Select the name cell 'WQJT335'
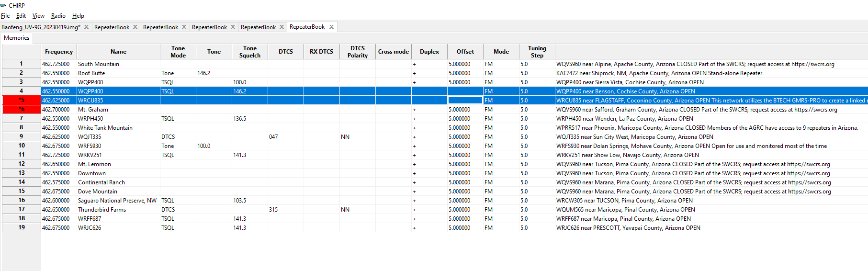This screenshot has height=271, width=868. click(x=118, y=136)
